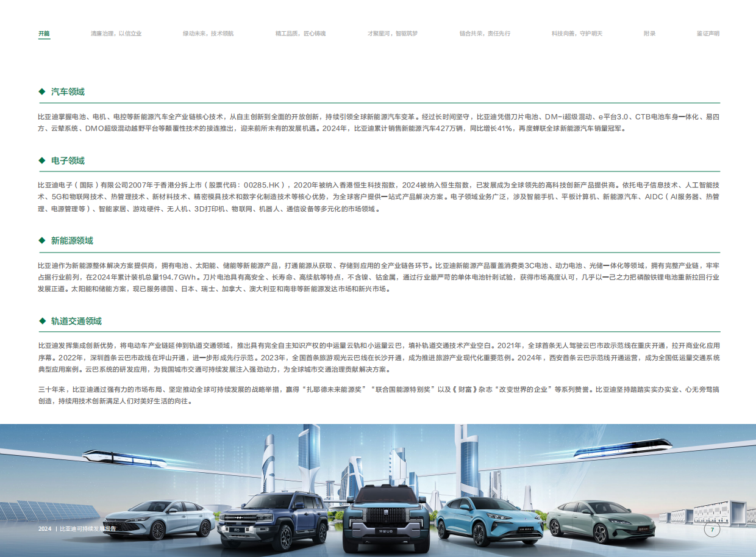Click the teal blue crossover SUV
756x557 pixels.
490,522
